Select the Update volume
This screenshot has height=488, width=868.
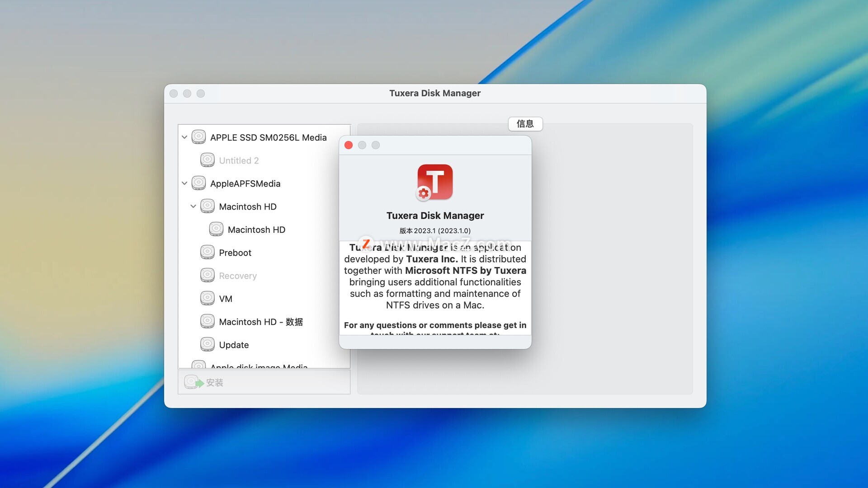click(x=264, y=345)
